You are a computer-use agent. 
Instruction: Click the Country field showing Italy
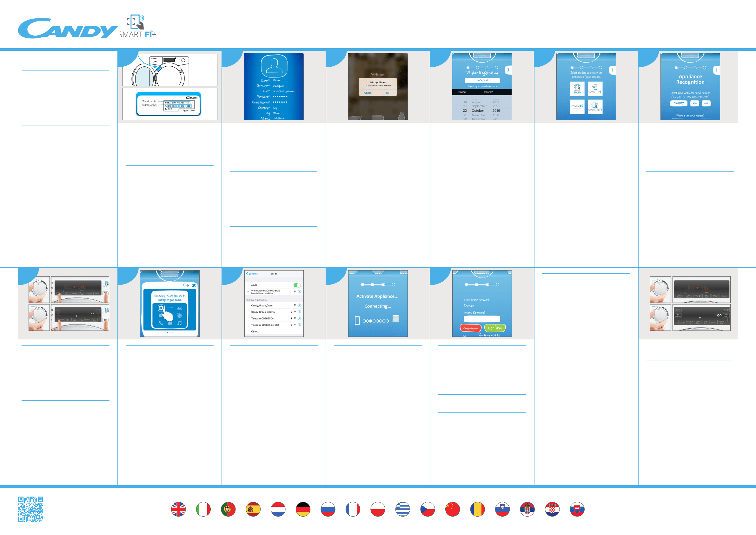[268, 108]
